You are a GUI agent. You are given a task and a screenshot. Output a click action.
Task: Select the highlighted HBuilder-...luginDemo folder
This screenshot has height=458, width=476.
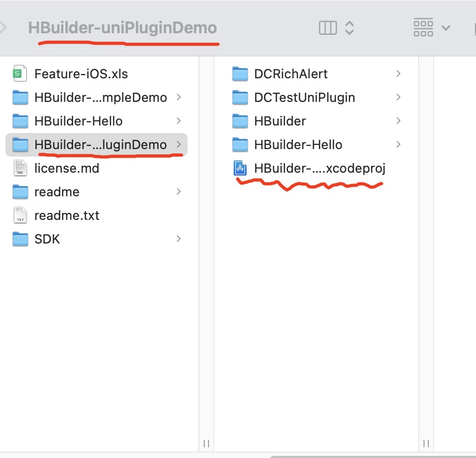click(x=96, y=145)
